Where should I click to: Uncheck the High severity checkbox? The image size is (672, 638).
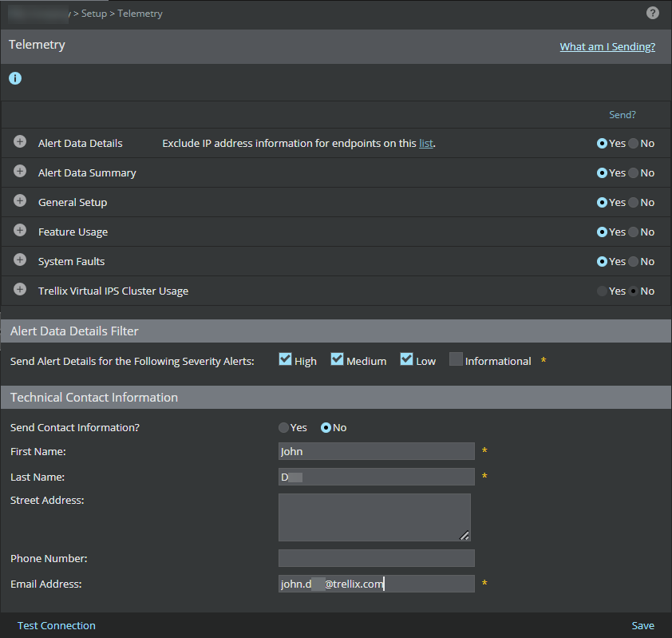[285, 359]
